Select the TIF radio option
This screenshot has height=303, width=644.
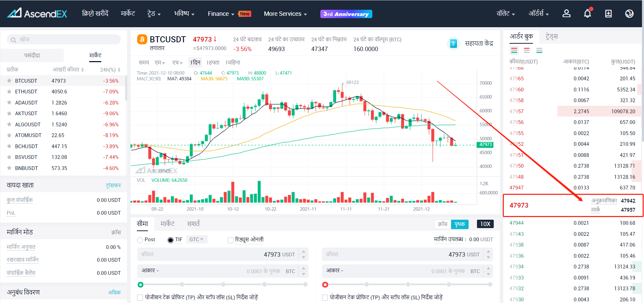[170, 240]
